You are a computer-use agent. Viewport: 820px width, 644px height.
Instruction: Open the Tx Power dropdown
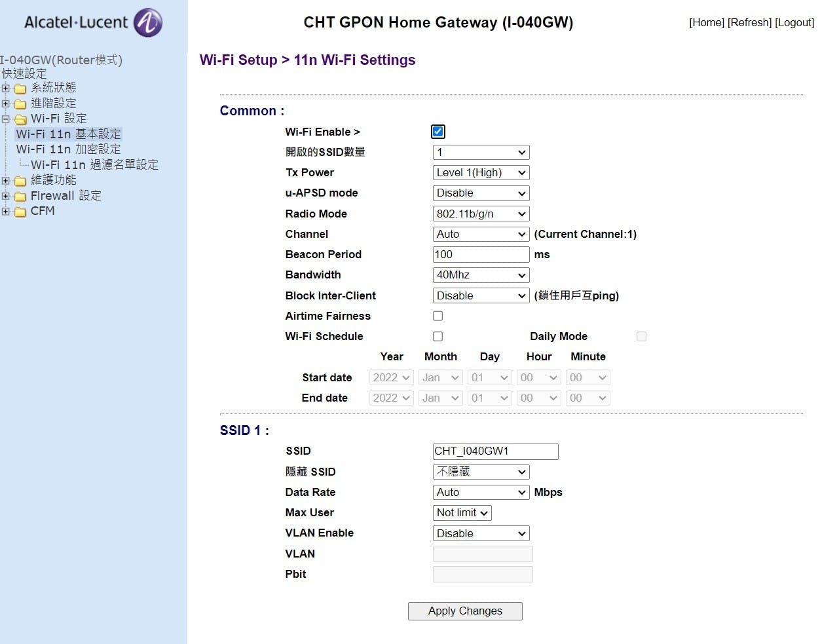(x=481, y=173)
